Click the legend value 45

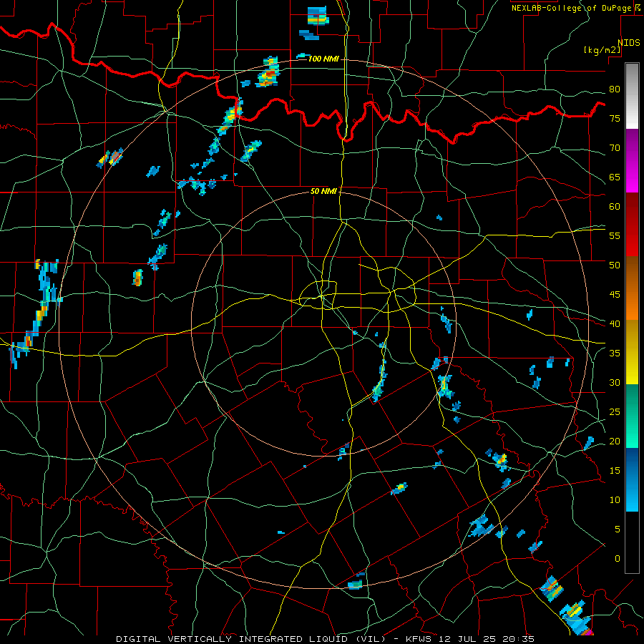tap(615, 295)
